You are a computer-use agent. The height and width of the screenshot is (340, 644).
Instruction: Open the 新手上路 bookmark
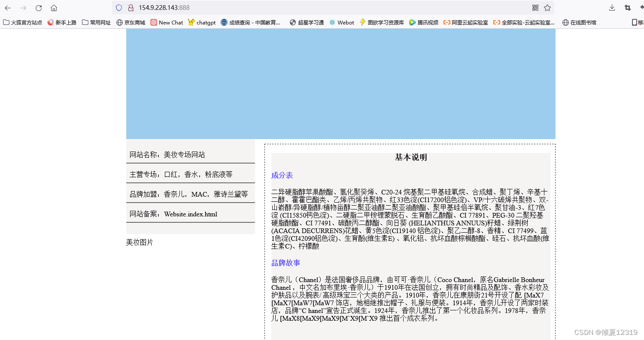point(62,22)
